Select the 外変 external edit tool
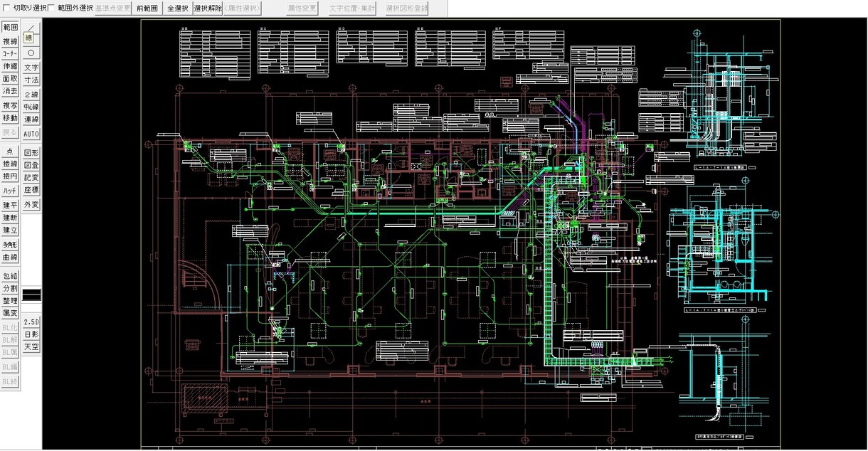The image size is (868, 451). point(31,205)
